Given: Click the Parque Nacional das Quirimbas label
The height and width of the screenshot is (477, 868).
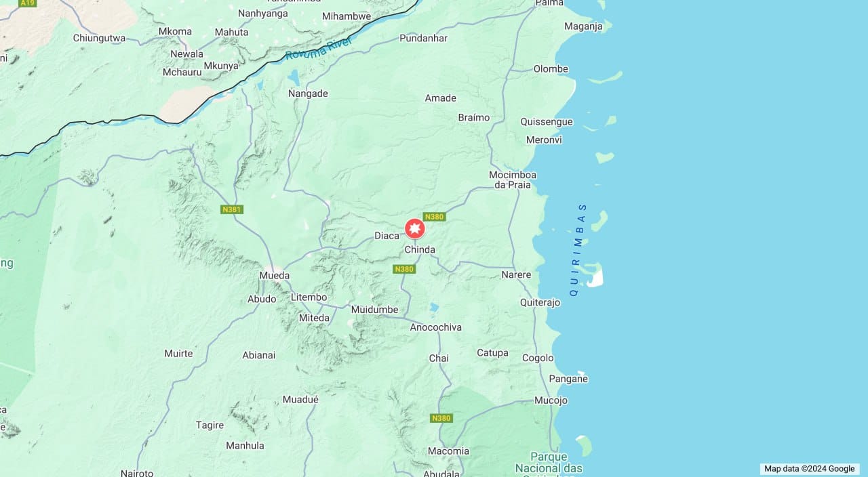Looking at the screenshot, I should point(549,463).
